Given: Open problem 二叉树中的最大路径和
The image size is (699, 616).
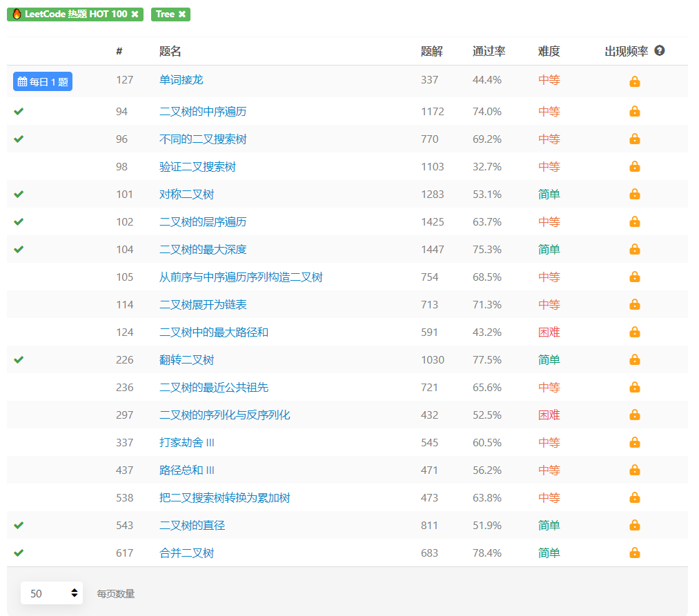Looking at the screenshot, I should [x=213, y=332].
